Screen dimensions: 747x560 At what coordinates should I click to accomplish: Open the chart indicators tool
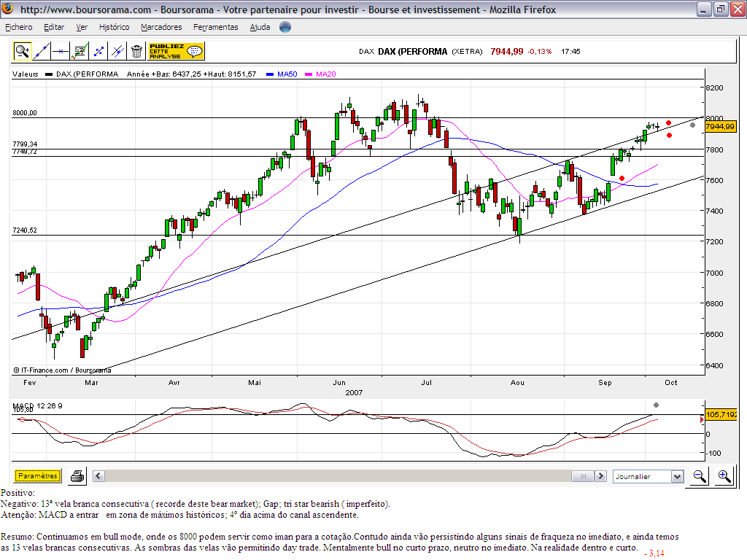click(79, 51)
